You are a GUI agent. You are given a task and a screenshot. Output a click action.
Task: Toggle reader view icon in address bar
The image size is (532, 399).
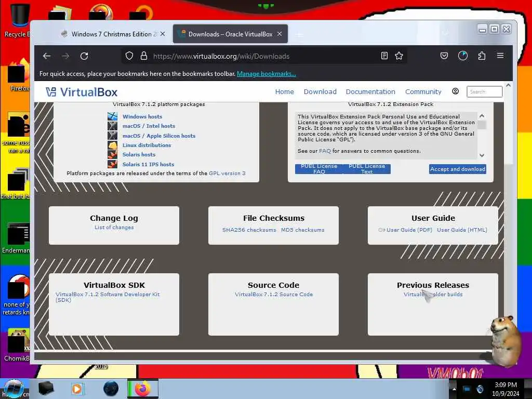(384, 56)
